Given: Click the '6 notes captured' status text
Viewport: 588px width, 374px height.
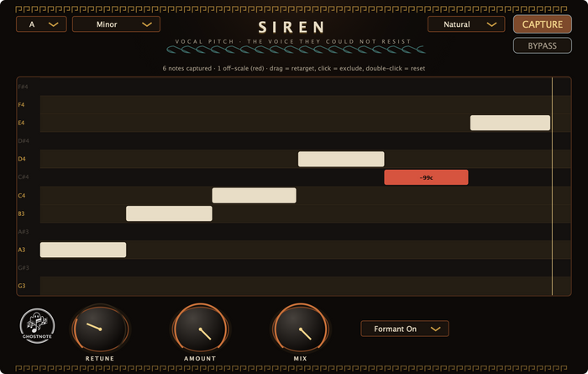Looking at the screenshot, I should [187, 68].
